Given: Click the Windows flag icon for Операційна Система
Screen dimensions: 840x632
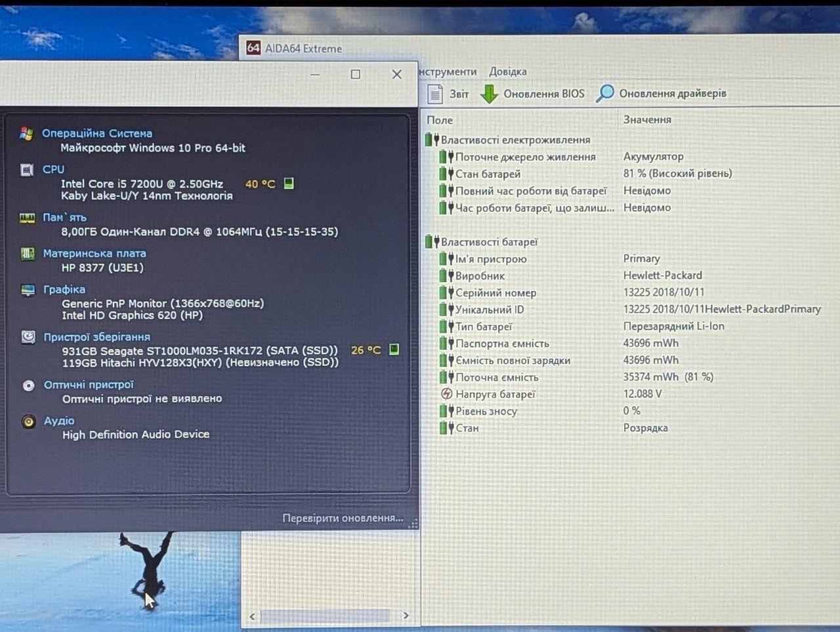Looking at the screenshot, I should point(26,133).
